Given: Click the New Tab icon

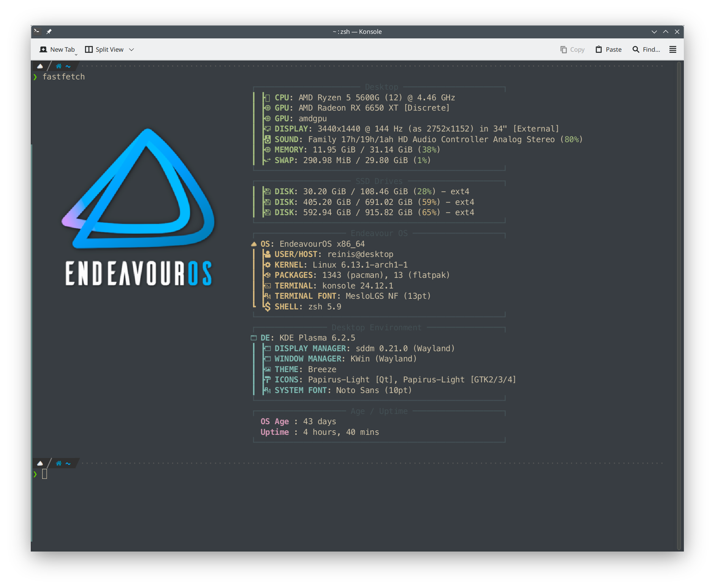Looking at the screenshot, I should tap(43, 49).
